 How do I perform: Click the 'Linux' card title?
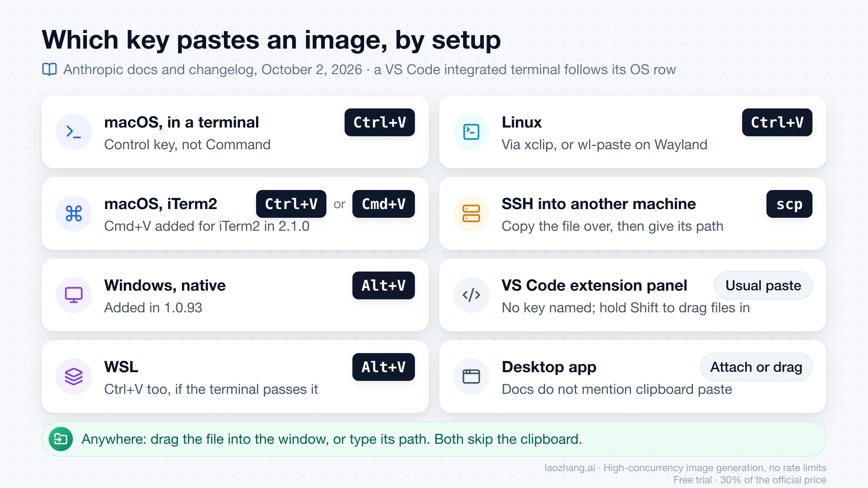click(522, 122)
